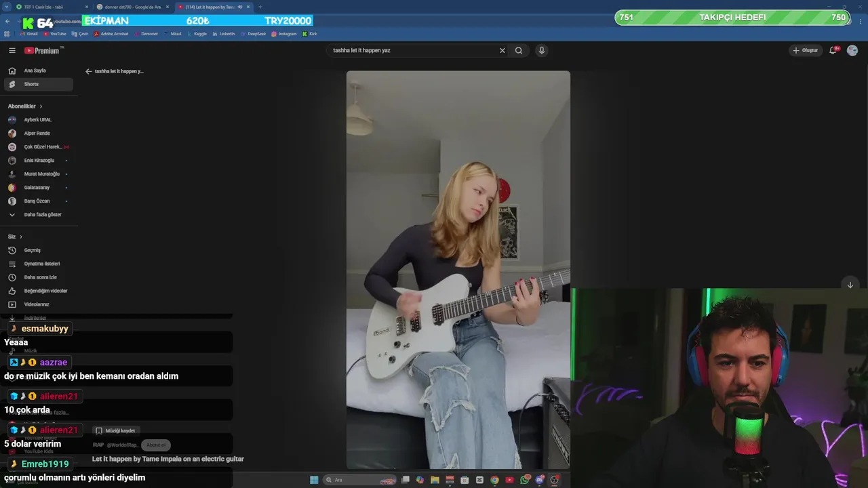Open Oynatma listeleri playlists

(x=39, y=264)
